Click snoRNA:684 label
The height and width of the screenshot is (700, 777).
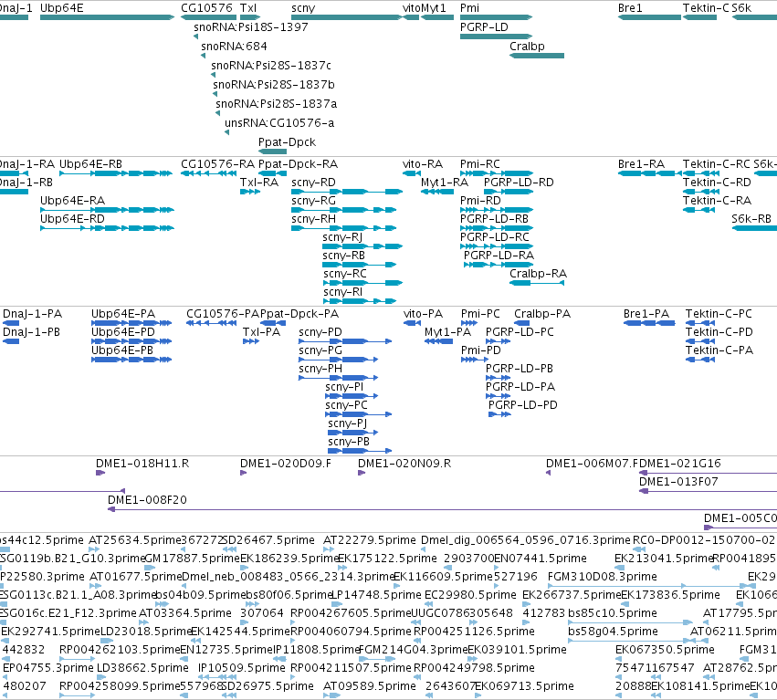tap(234, 46)
